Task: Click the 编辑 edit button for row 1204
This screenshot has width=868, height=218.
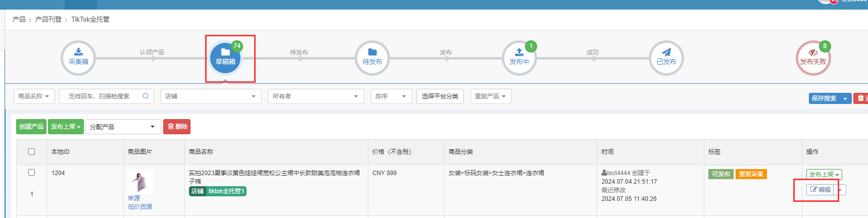Action: (821, 190)
